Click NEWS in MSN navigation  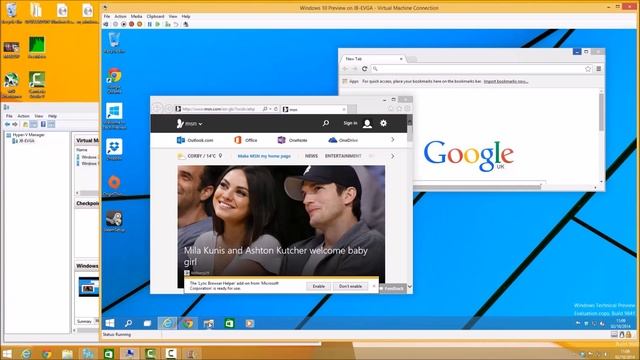311,156
